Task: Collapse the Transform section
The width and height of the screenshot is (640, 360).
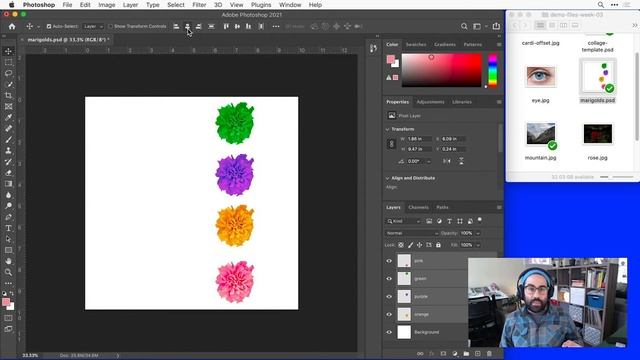Action: coord(387,129)
